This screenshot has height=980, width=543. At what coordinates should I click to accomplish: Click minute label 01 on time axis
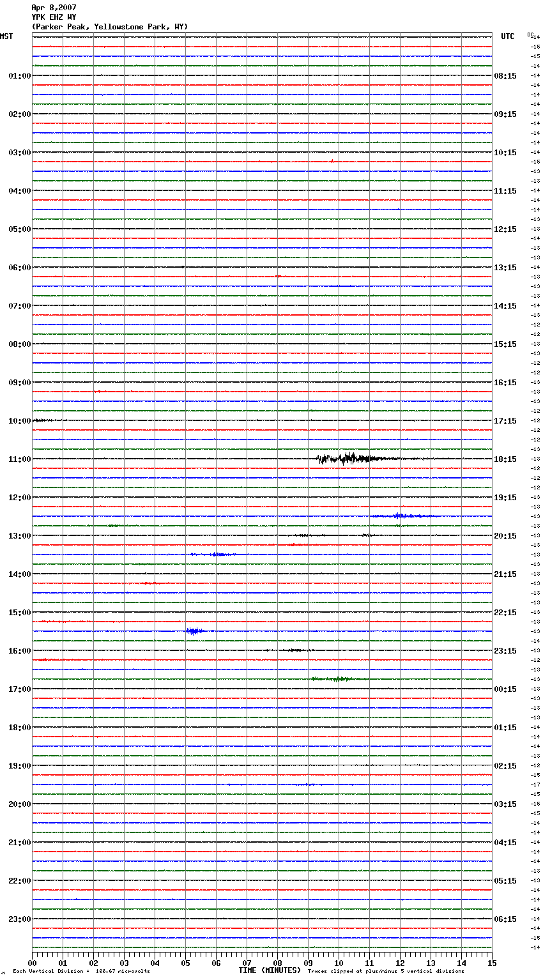point(63,963)
